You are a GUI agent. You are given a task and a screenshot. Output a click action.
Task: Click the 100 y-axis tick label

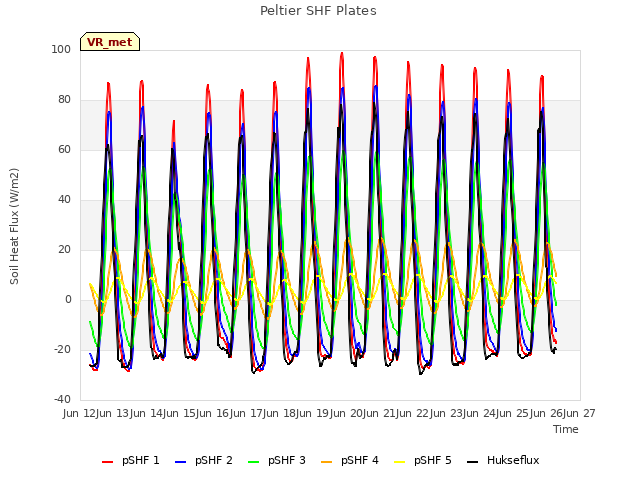[x=61, y=49]
